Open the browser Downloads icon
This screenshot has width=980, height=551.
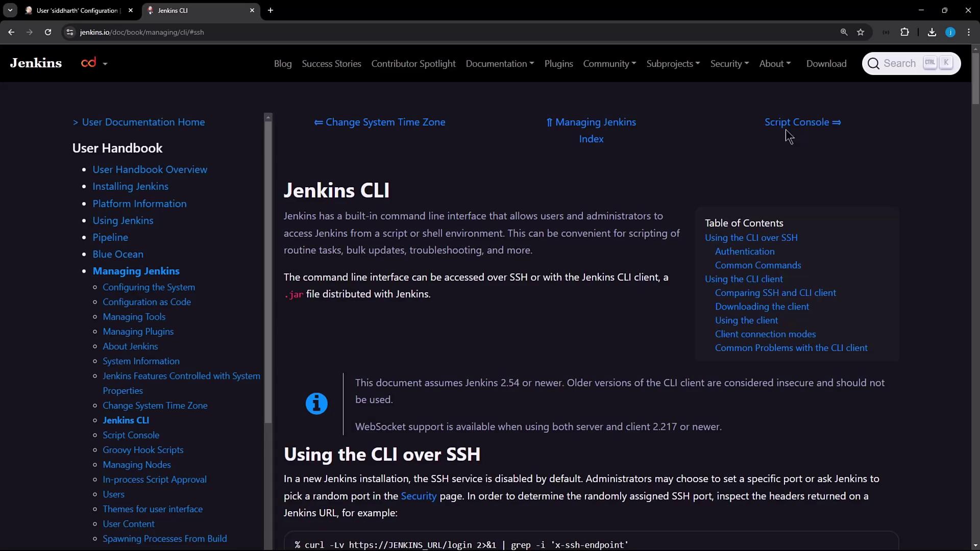(x=932, y=32)
